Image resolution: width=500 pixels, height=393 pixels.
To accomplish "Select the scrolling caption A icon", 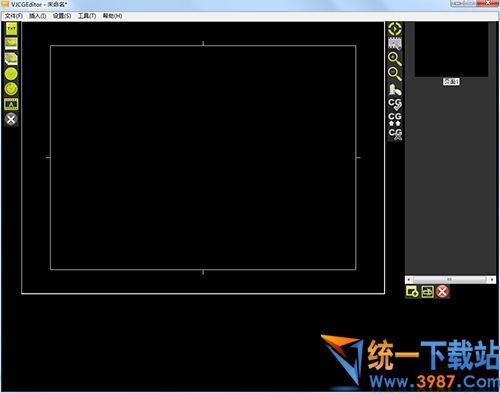I will point(11,104).
